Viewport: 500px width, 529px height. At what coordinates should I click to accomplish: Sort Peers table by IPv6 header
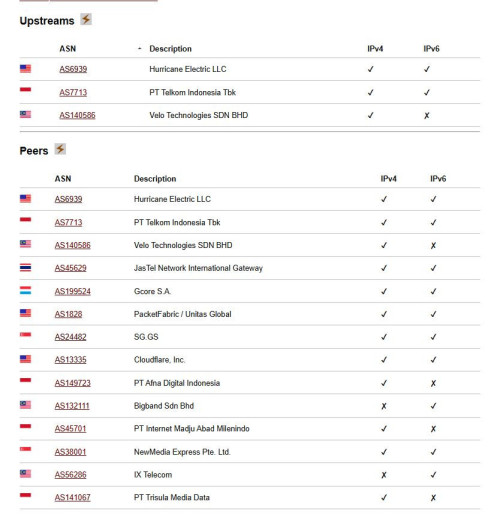[x=438, y=179]
